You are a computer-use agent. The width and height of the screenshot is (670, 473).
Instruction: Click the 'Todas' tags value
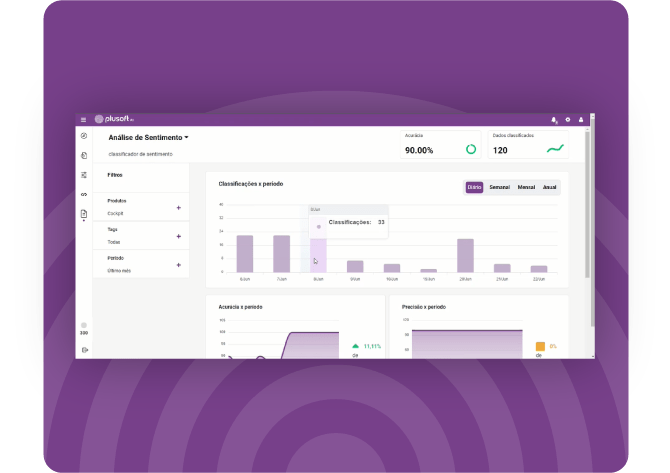[114, 242]
